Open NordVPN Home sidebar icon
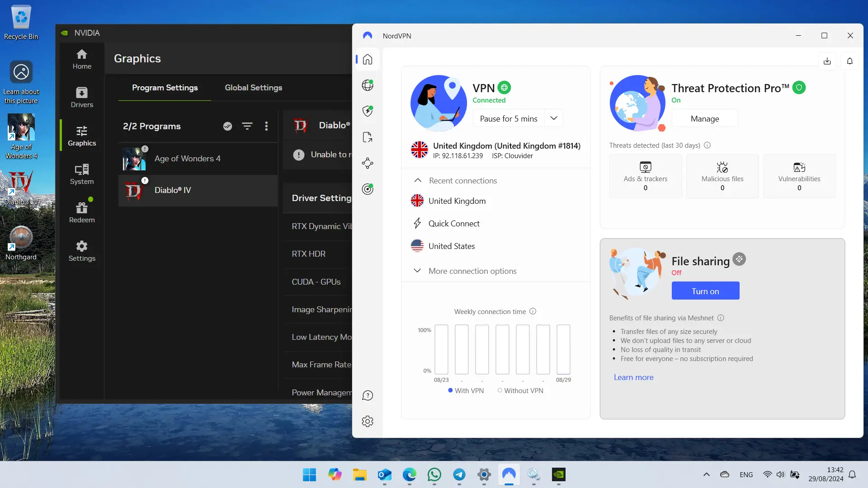Screen dimensions: 868x488 click(368, 60)
